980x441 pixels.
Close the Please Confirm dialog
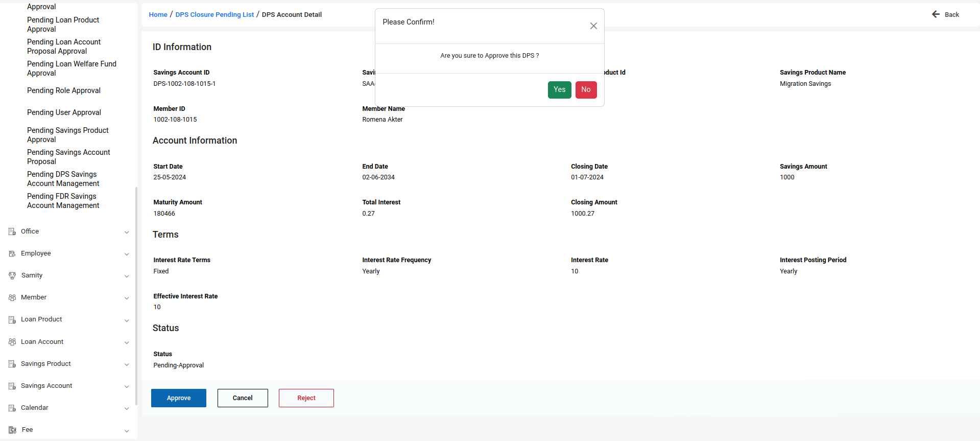click(593, 26)
